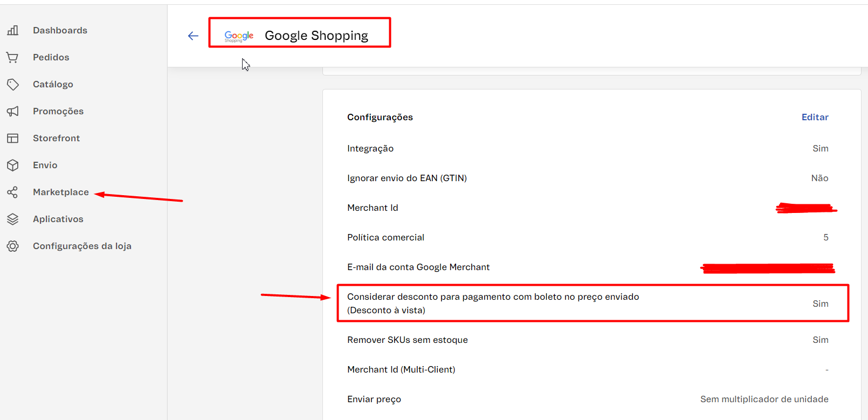
Task: Click the Google Shopping logo
Action: tap(239, 36)
